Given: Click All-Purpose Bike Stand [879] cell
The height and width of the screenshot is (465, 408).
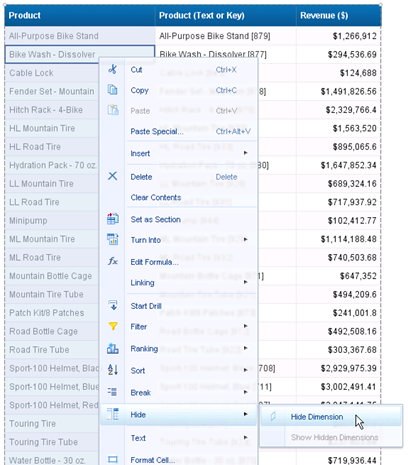Looking at the screenshot, I should (226, 36).
